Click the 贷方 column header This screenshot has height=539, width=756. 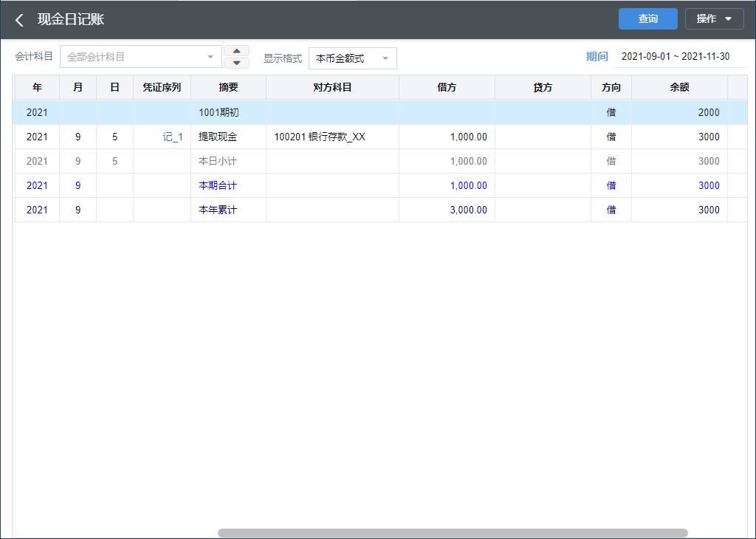pos(543,87)
